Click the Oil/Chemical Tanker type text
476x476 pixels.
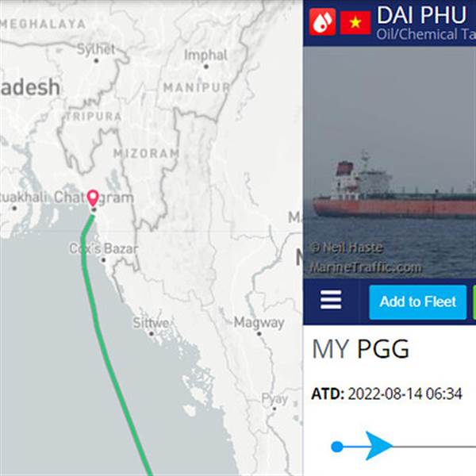426,34
